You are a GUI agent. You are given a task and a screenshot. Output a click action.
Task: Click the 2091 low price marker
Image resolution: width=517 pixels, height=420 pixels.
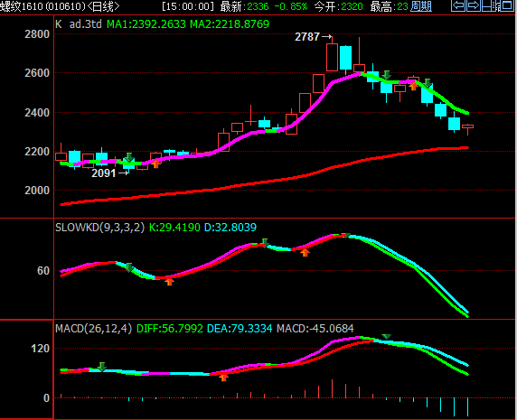point(104,173)
